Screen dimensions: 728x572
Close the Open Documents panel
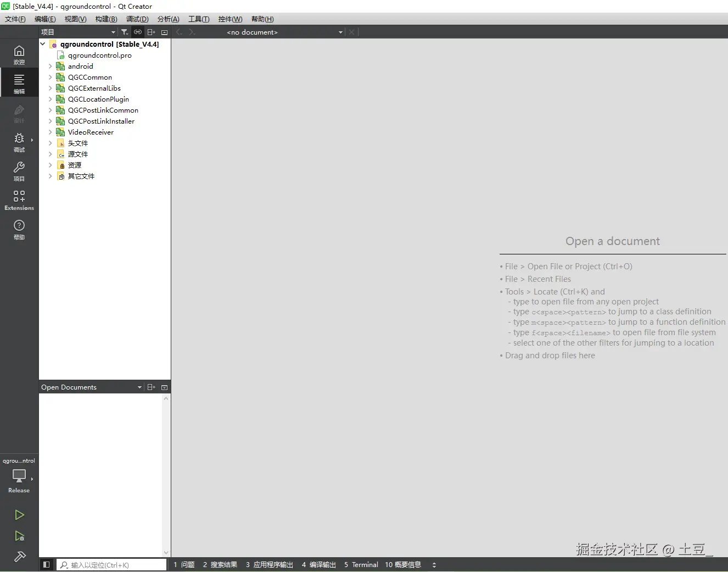pos(164,387)
